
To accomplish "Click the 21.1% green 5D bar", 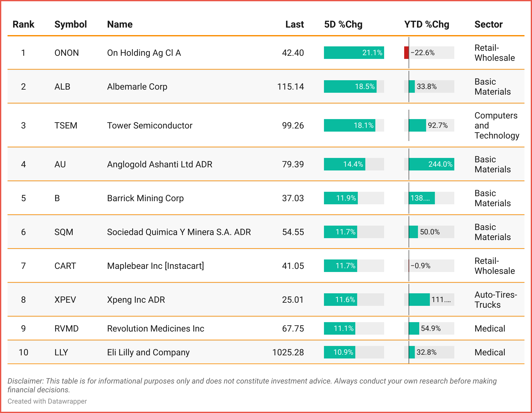I will coord(354,53).
